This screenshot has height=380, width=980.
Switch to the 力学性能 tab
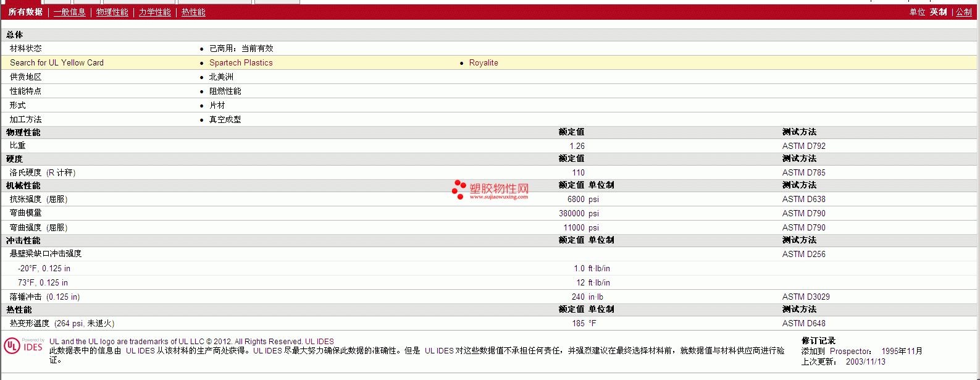pyautogui.click(x=155, y=12)
